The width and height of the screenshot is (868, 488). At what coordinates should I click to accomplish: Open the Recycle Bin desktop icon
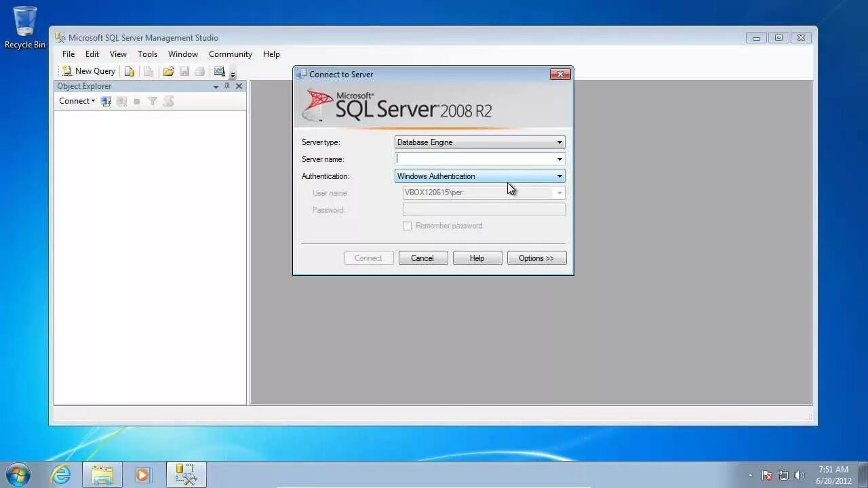click(x=25, y=27)
